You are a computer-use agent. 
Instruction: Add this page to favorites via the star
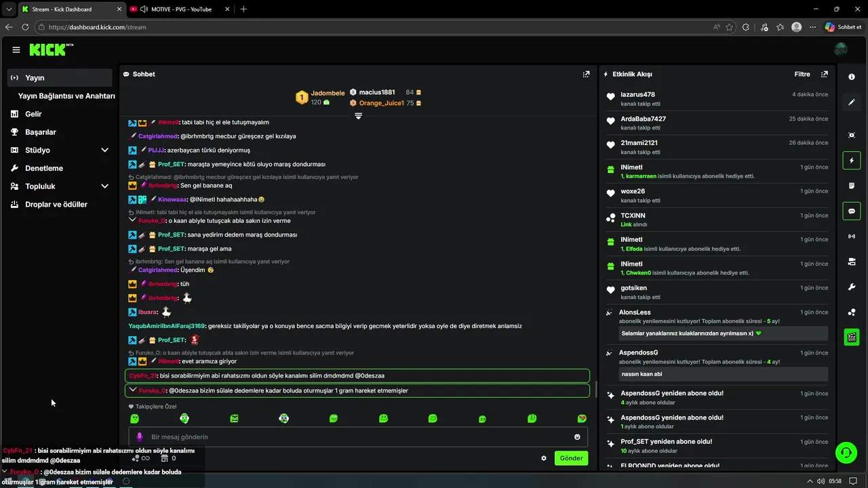pyautogui.click(x=730, y=27)
